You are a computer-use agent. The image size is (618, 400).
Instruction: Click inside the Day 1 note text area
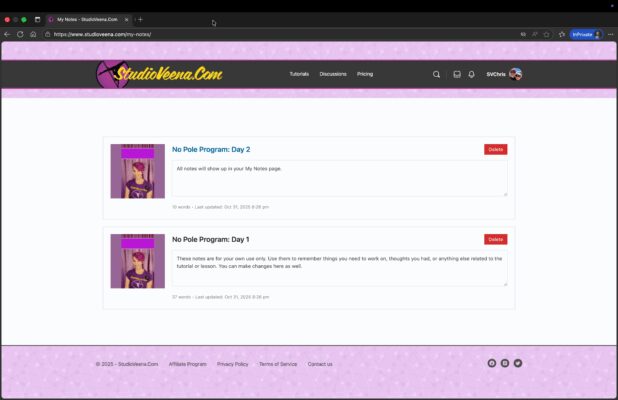(x=339, y=268)
